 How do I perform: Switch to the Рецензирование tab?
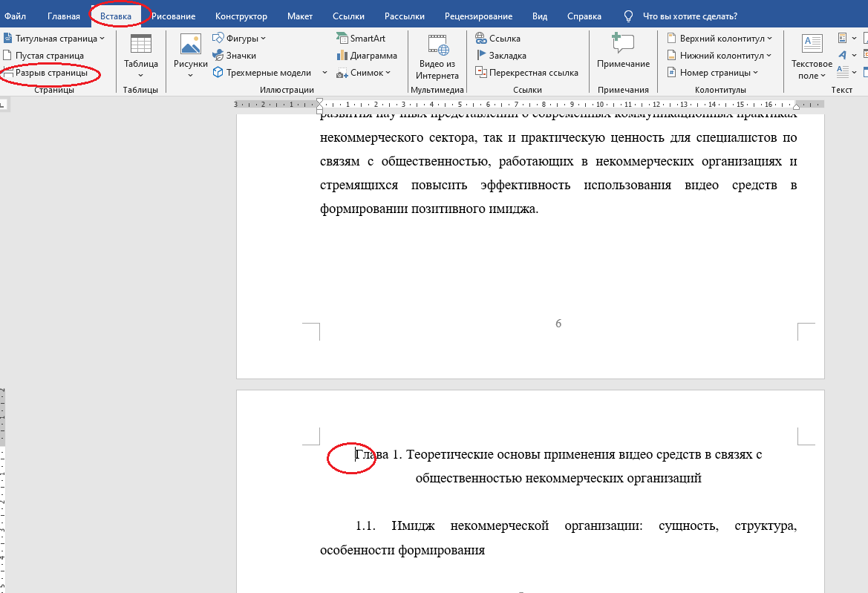477,15
